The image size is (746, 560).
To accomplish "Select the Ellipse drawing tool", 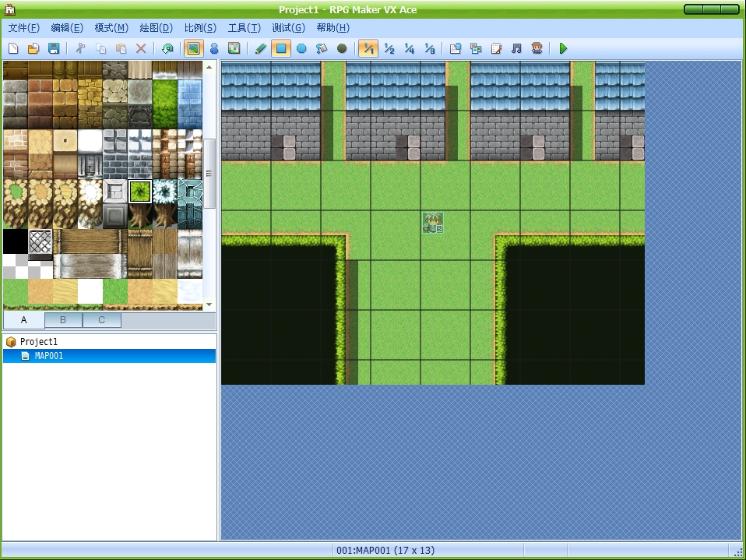I will pos(301,48).
